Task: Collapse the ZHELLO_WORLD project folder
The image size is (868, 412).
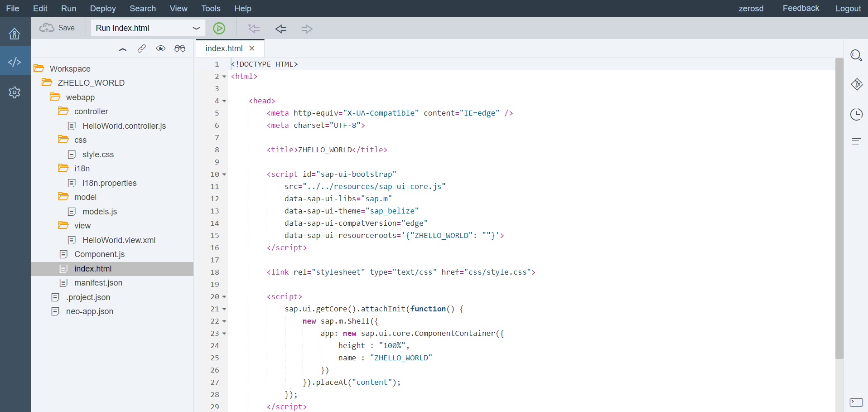Action: click(47, 82)
